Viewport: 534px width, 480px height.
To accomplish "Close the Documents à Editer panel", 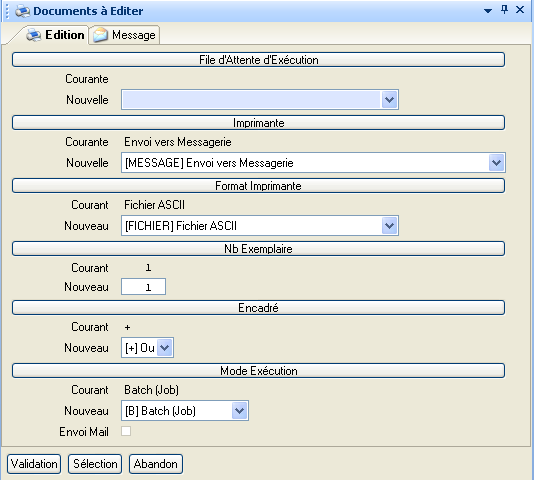I will coord(520,10).
